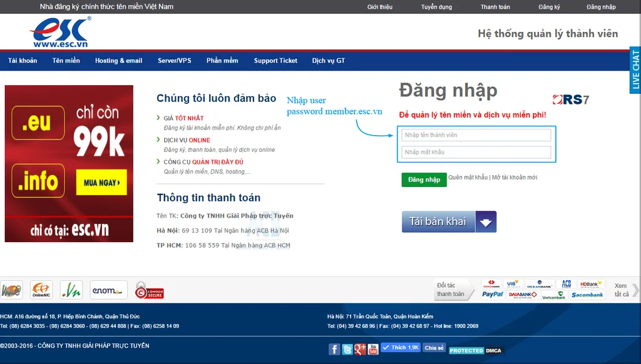Click the VIB bank logo
The height and width of the screenshot is (364, 641).
coord(513,284)
